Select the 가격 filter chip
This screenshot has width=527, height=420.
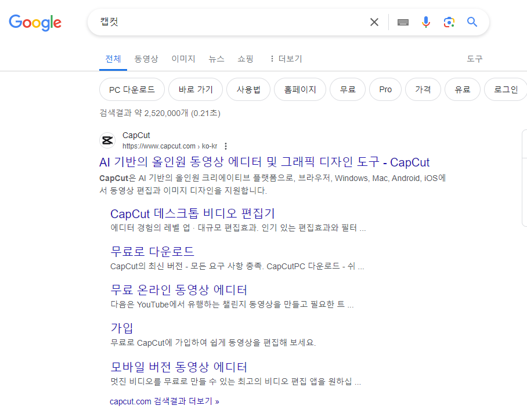(x=423, y=89)
